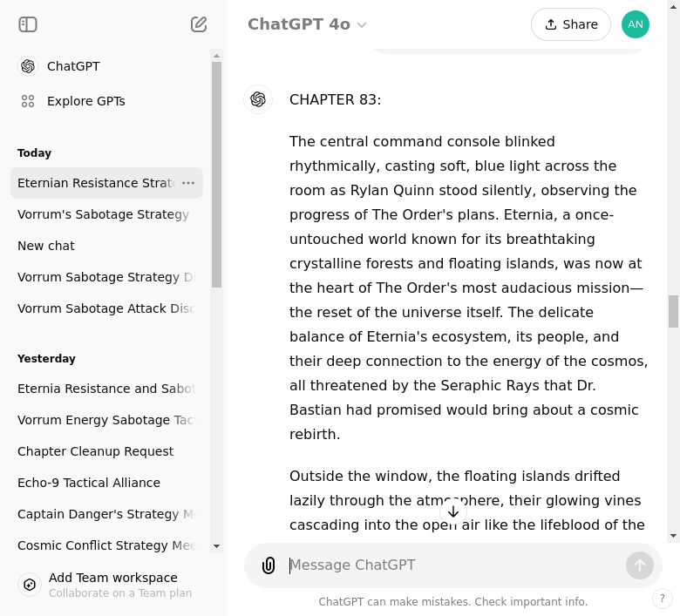The height and width of the screenshot is (616, 680).
Task: Open the help question mark button
Action: click(663, 599)
